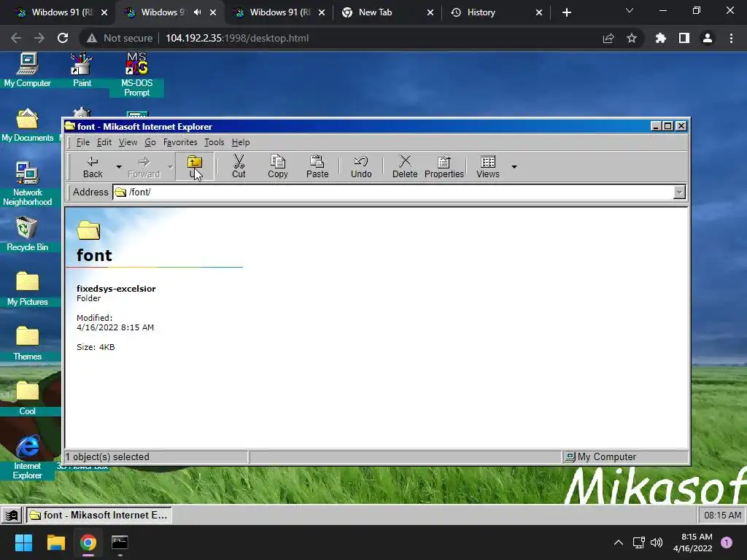Open a new Chrome tab
This screenshot has width=747, height=560.
pyautogui.click(x=566, y=12)
